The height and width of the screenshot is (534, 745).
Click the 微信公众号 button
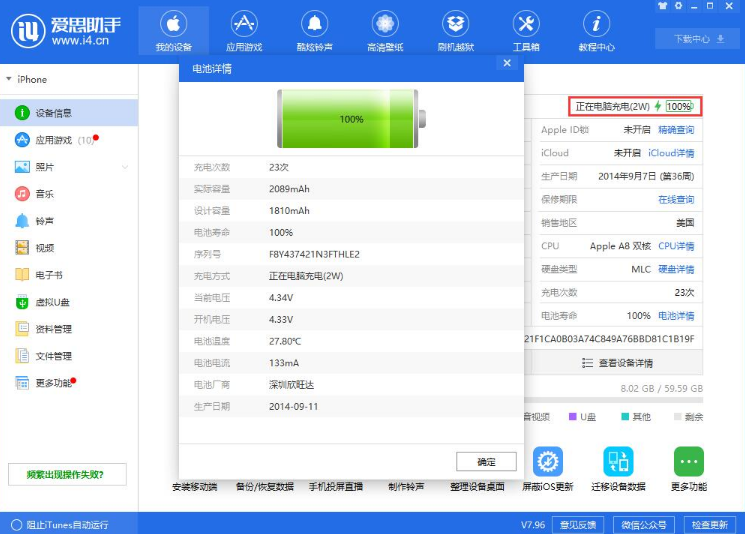pyautogui.click(x=644, y=524)
